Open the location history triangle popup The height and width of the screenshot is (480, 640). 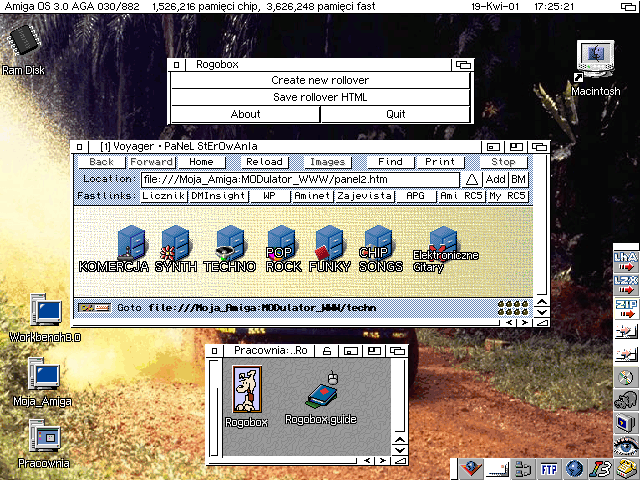pos(471,180)
